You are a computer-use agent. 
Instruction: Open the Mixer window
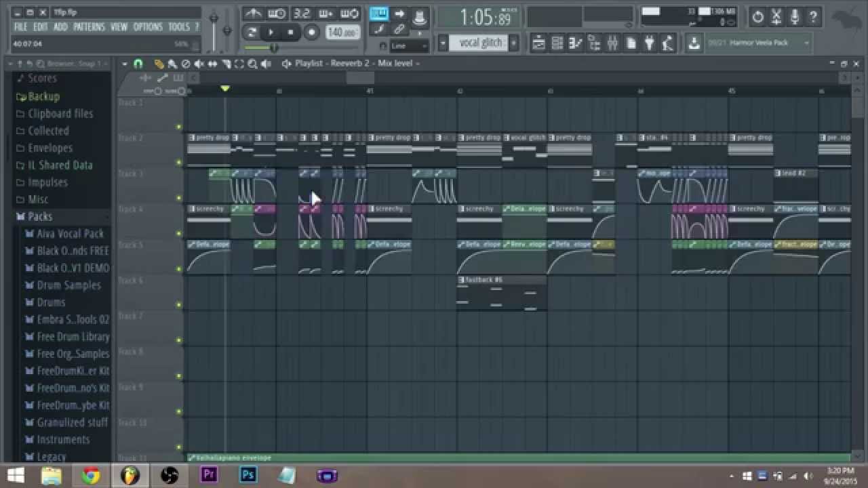pyautogui.click(x=612, y=43)
